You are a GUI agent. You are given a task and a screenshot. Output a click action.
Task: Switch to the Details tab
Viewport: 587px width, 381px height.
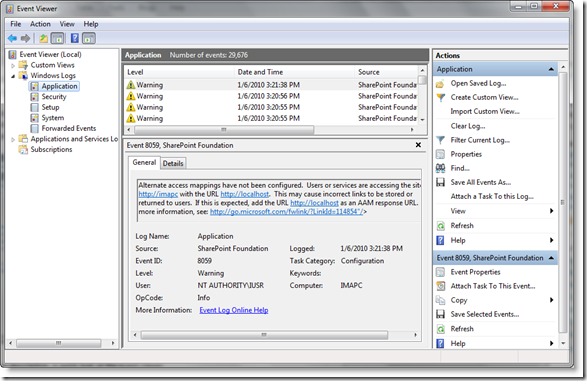coord(173,164)
